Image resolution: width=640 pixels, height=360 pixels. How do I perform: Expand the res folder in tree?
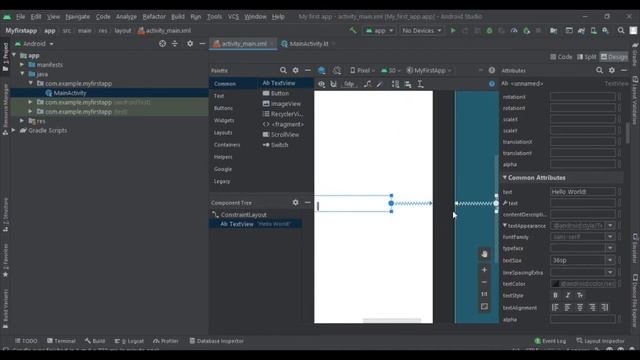click(22, 121)
